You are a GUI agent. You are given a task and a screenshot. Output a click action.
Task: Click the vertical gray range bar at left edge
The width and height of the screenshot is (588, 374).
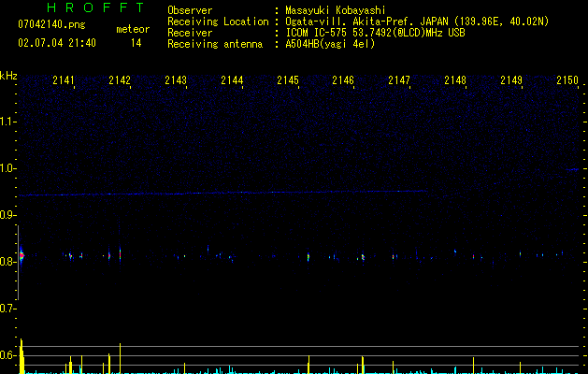click(18, 263)
